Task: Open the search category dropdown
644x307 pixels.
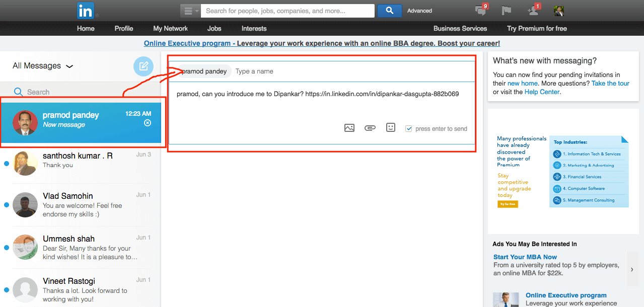Action: pos(190,11)
